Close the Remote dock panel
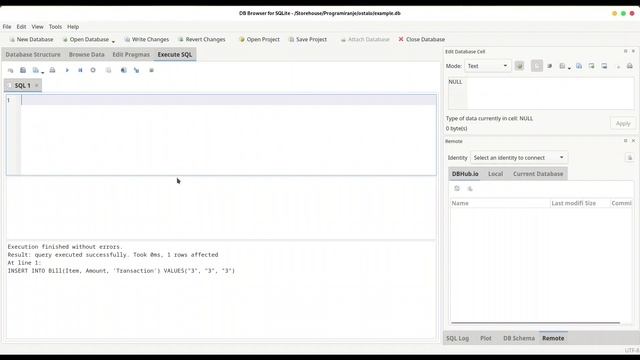The height and width of the screenshot is (360, 640). coord(633,140)
